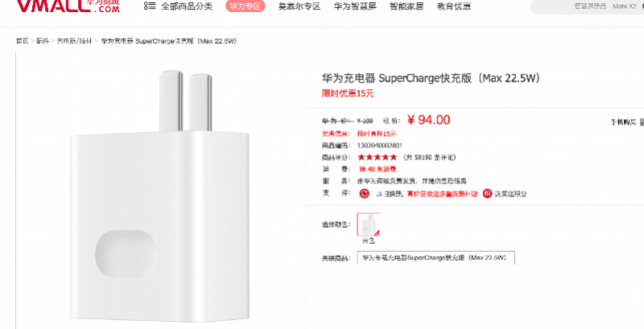
Task: Open the 教育优惠 navigation item
Action: click(x=454, y=6)
